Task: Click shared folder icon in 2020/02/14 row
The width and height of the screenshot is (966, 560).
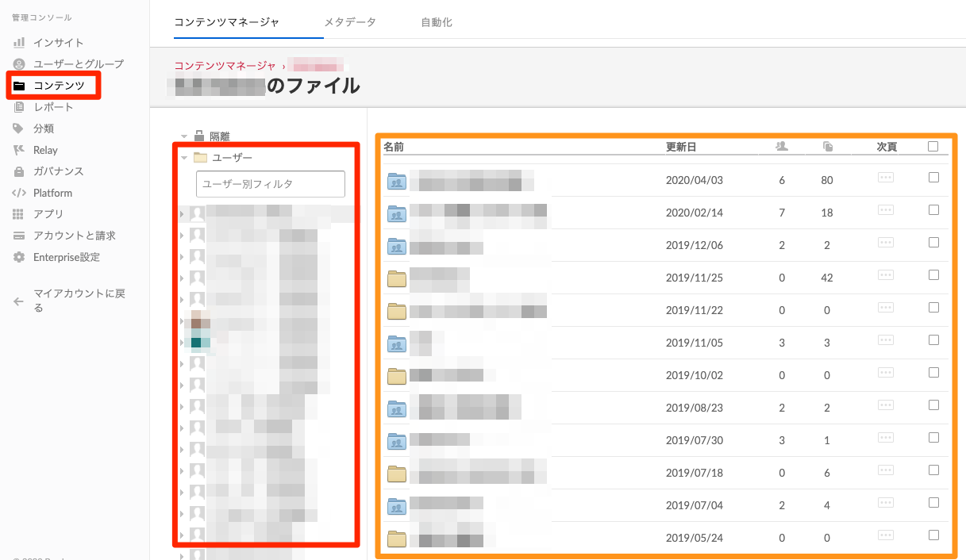Action: [397, 213]
